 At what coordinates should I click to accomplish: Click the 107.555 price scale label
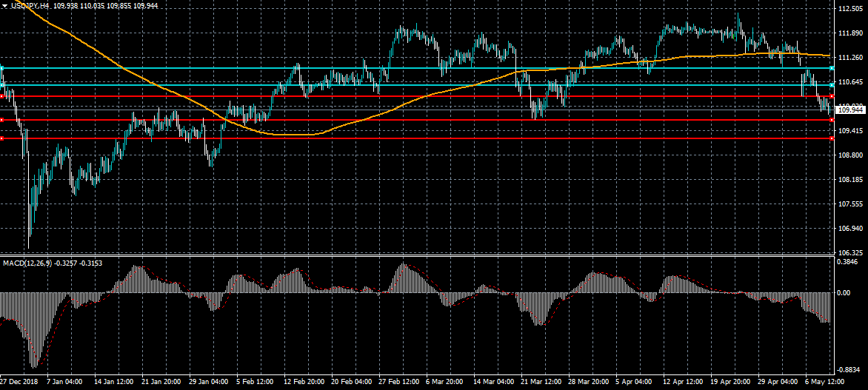852,204
